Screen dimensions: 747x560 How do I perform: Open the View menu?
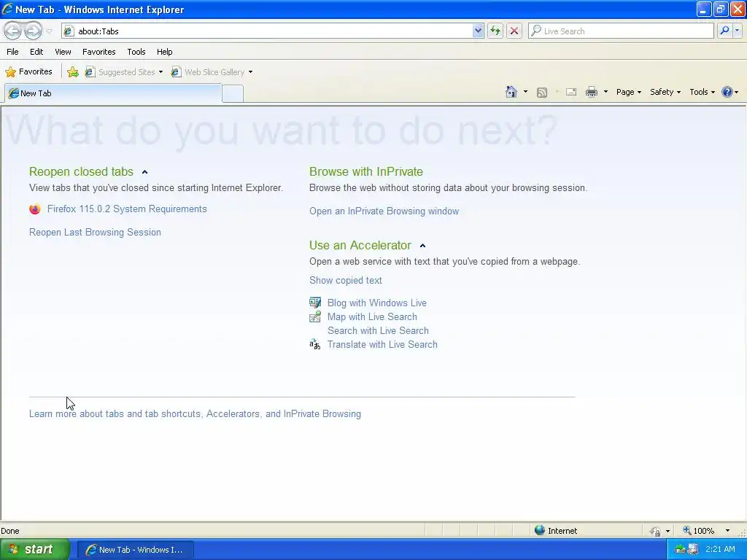63,52
